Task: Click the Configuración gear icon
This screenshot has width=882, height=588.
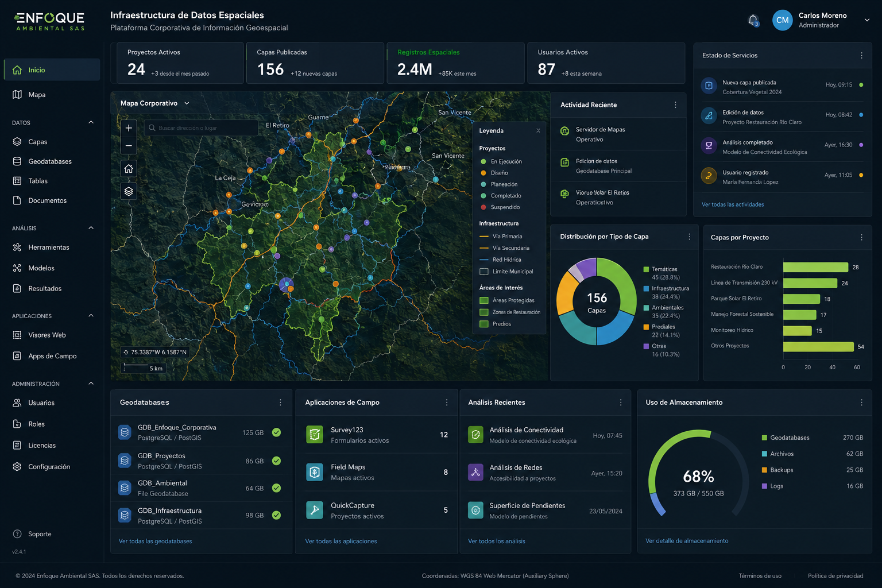Action: coord(17,466)
